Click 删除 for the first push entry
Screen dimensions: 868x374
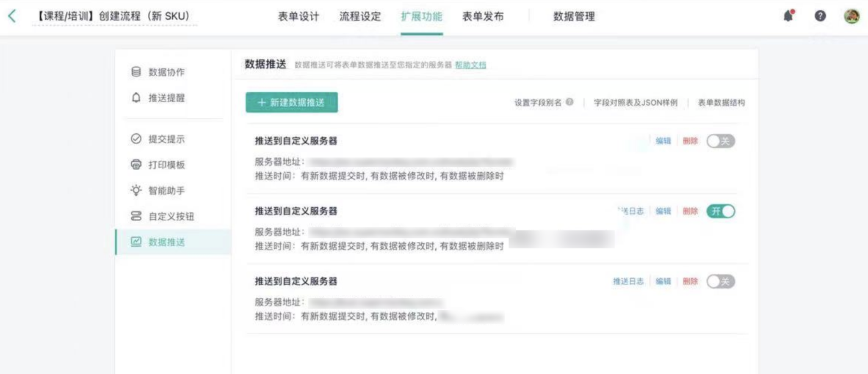click(x=690, y=141)
